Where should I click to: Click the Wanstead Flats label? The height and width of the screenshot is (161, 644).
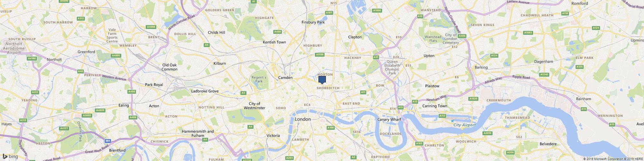tap(433, 39)
